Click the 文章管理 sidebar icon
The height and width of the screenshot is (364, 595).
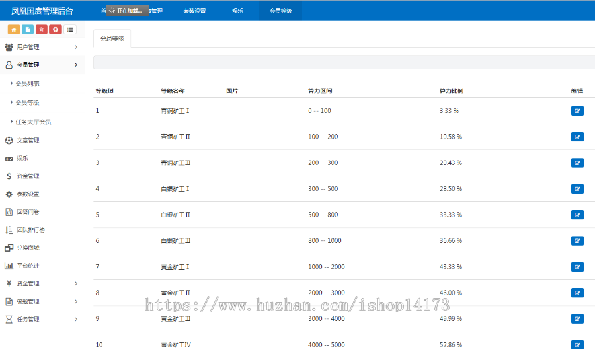click(x=9, y=140)
